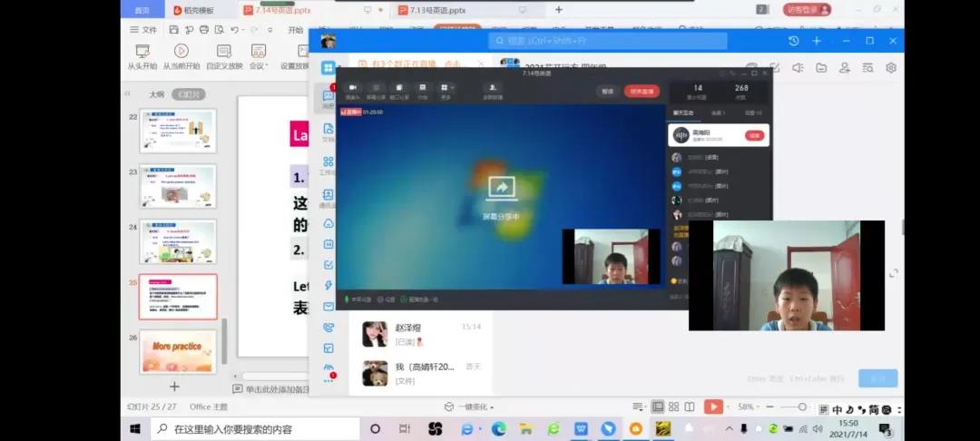Click the DingTalk search box
This screenshot has width=980, height=441.
[x=608, y=41]
